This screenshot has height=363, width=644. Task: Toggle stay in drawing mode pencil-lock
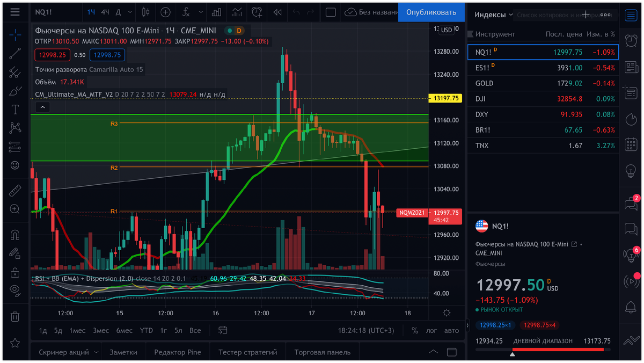pos(15,253)
